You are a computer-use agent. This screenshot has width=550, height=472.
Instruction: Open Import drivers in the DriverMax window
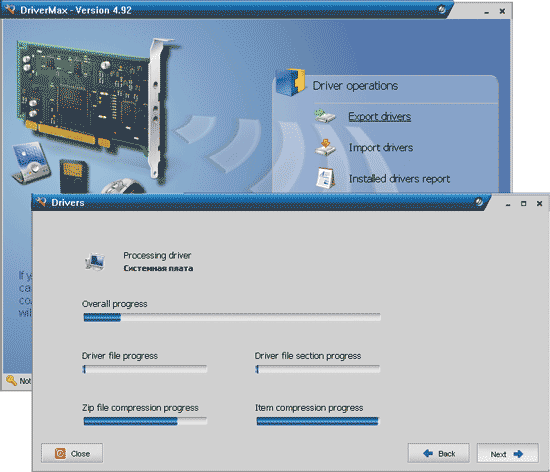[x=381, y=148]
